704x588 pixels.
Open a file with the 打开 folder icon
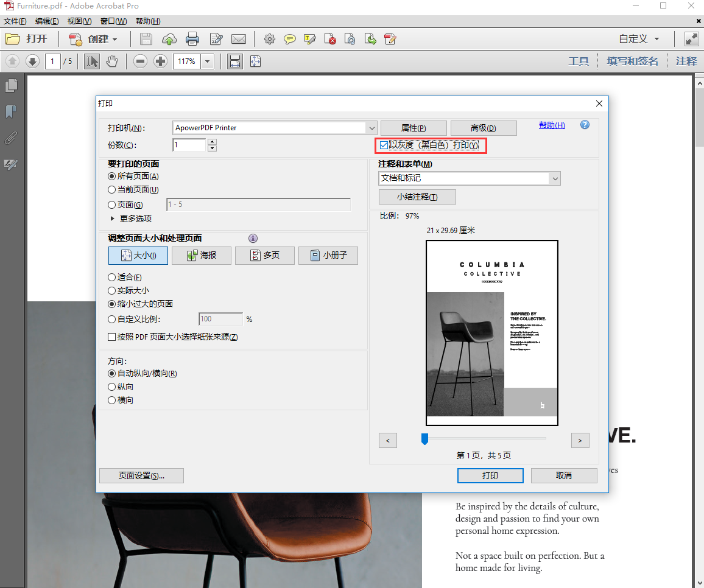tap(14, 40)
